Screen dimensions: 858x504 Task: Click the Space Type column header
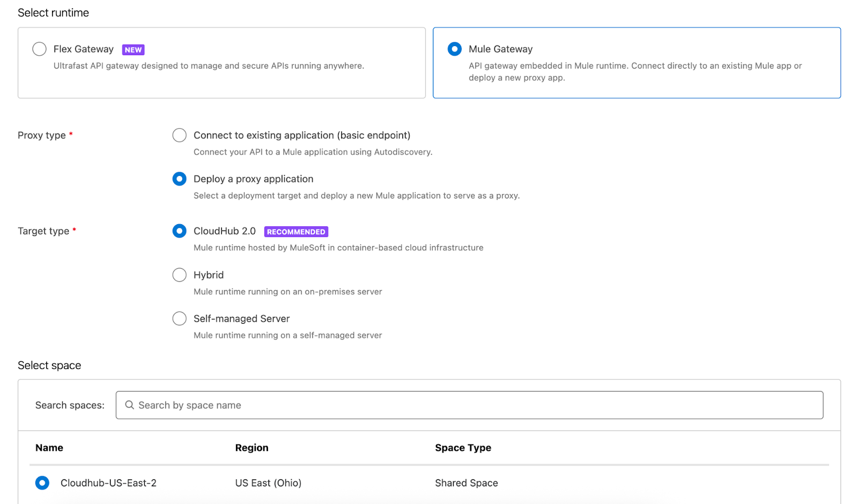[463, 448]
